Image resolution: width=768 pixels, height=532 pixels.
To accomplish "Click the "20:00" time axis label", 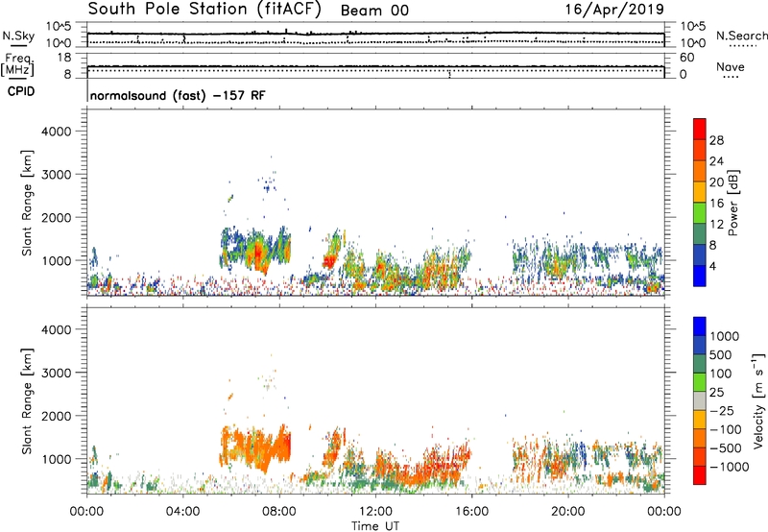I will (567, 512).
